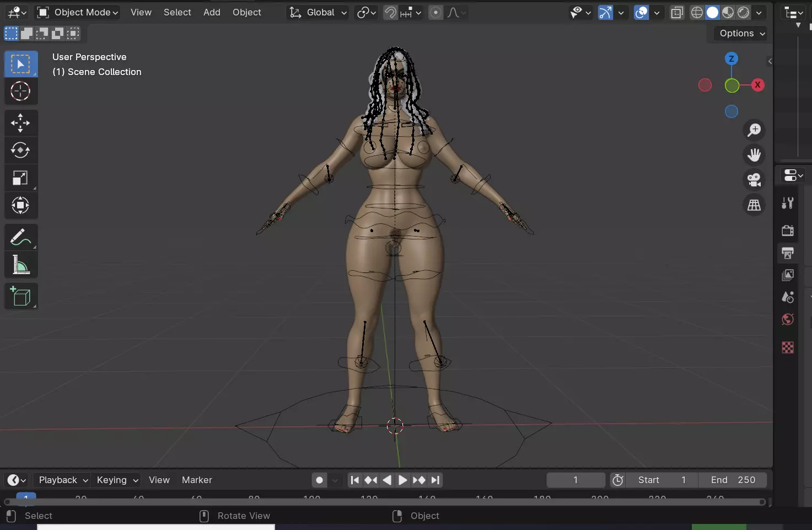Toggle snapping magnet in header
This screenshot has width=812, height=530.
pos(390,12)
